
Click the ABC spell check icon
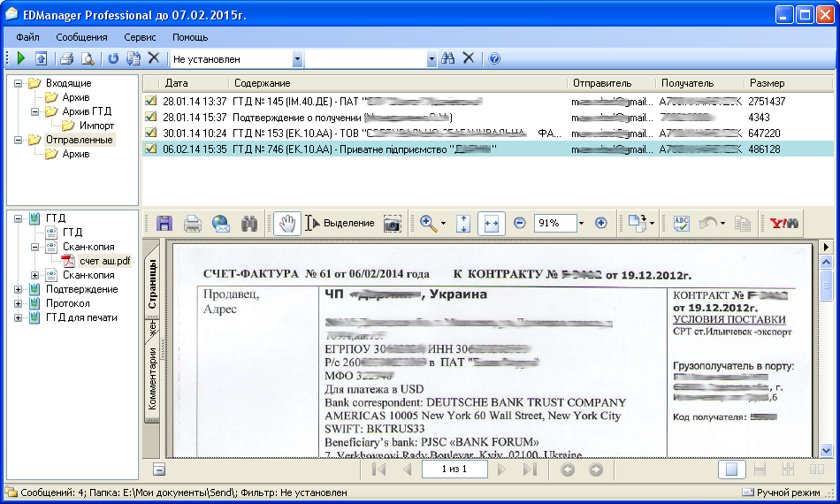pyautogui.click(x=681, y=224)
